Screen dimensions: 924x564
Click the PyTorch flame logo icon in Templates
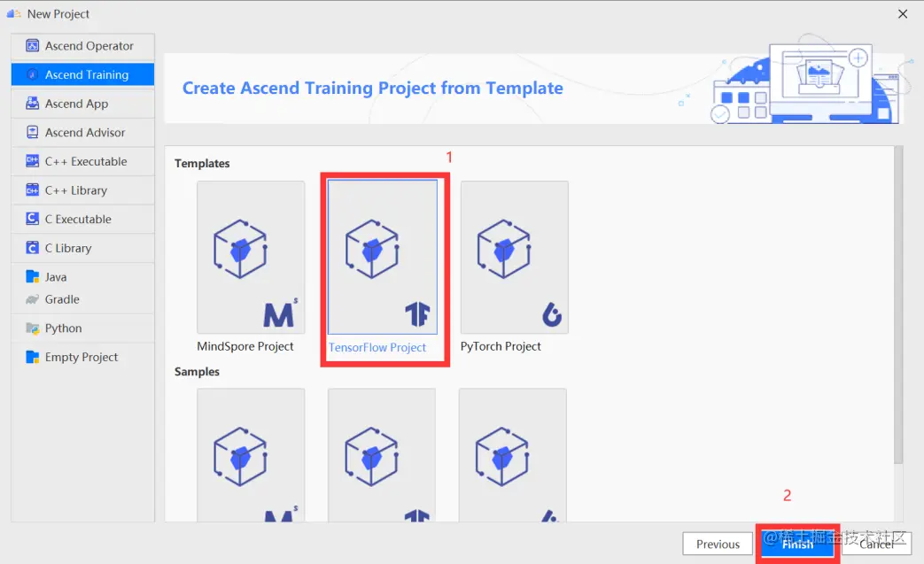552,313
